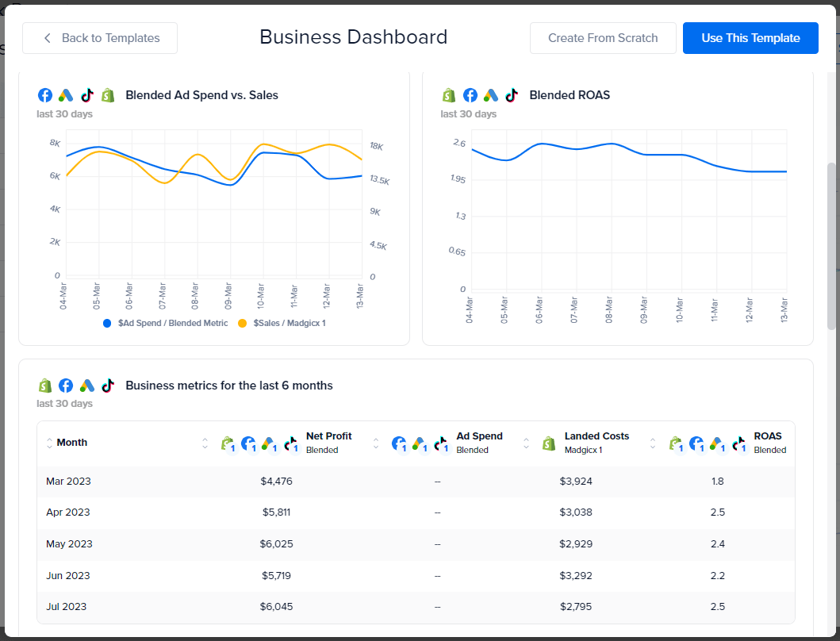Select the Shopify icon on Business metrics widget
840x641 pixels.
tap(44, 386)
